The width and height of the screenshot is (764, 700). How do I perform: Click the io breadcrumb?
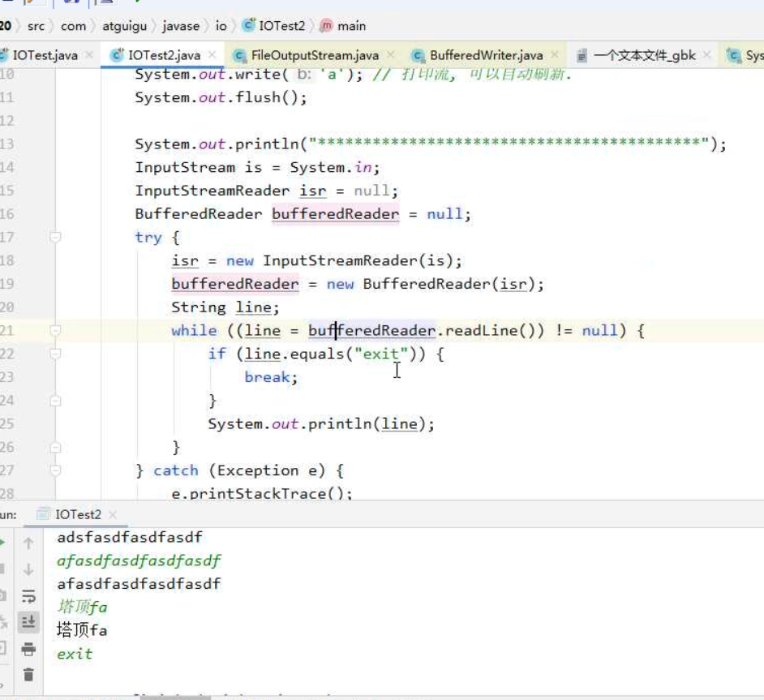click(x=221, y=26)
